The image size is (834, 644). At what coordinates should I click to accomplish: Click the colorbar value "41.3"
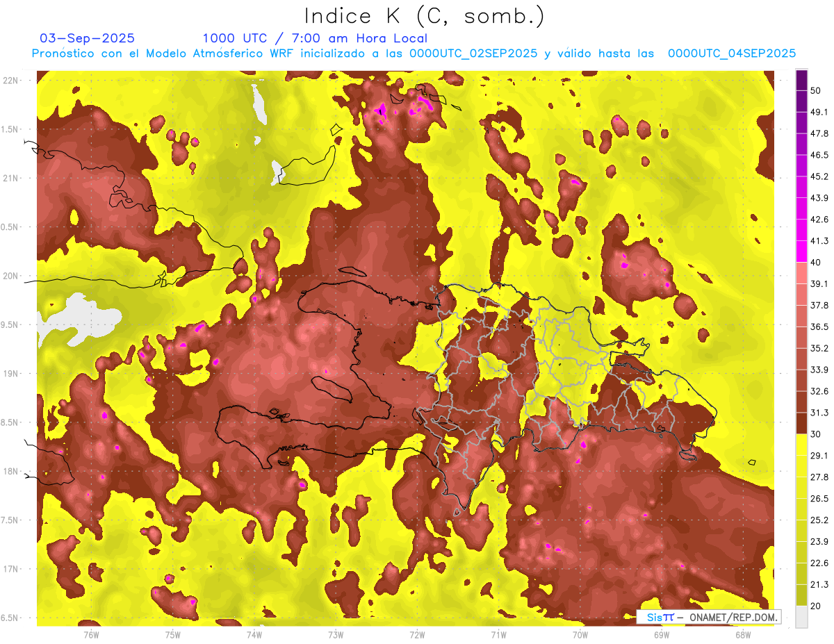(819, 240)
